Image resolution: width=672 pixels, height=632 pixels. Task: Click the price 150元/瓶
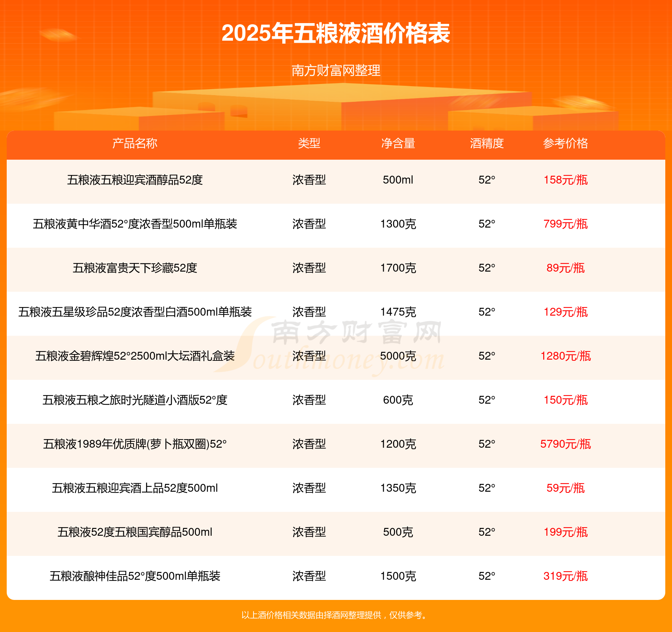click(x=566, y=400)
